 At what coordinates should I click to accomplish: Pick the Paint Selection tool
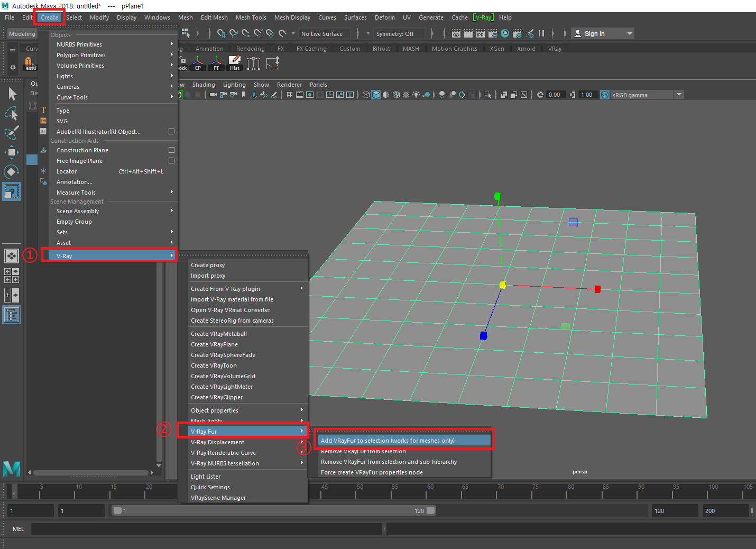(12, 132)
